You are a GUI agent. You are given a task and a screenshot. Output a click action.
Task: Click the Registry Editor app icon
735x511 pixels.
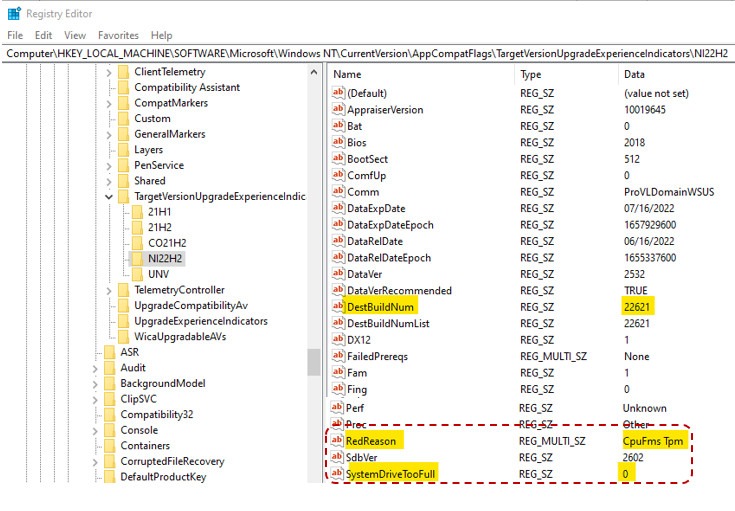[x=15, y=14]
